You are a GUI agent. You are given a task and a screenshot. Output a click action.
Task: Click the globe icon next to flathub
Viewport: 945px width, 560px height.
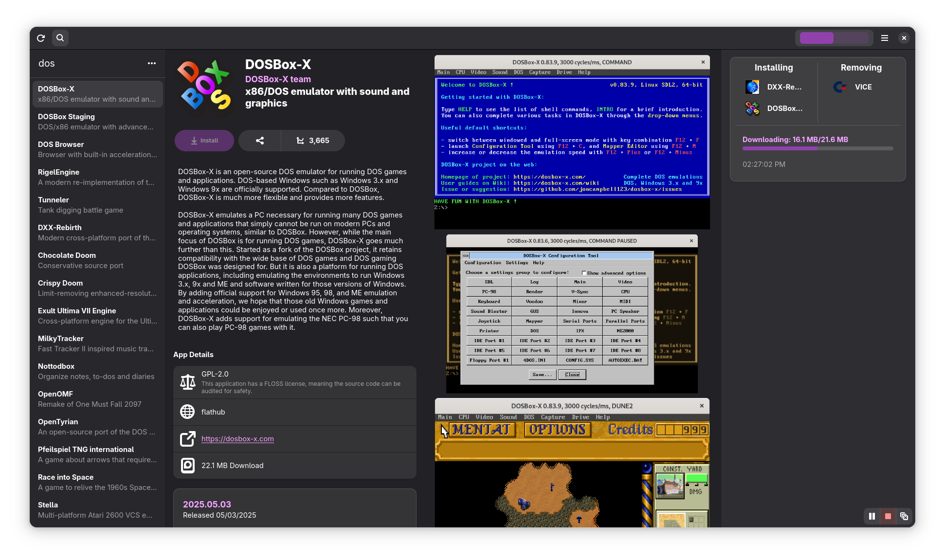point(187,412)
